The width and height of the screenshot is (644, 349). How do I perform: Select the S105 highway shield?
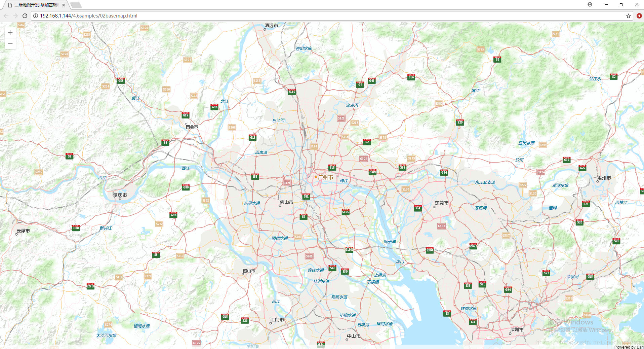coord(346,211)
